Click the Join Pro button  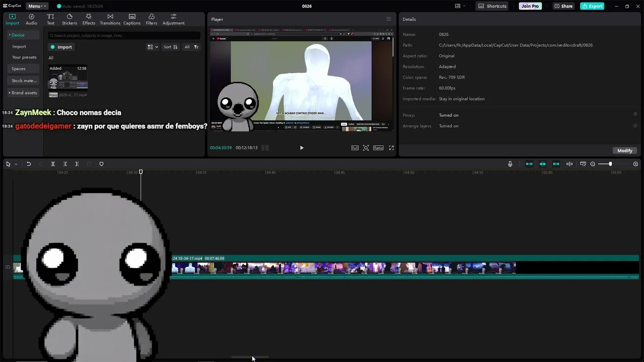[x=530, y=6]
